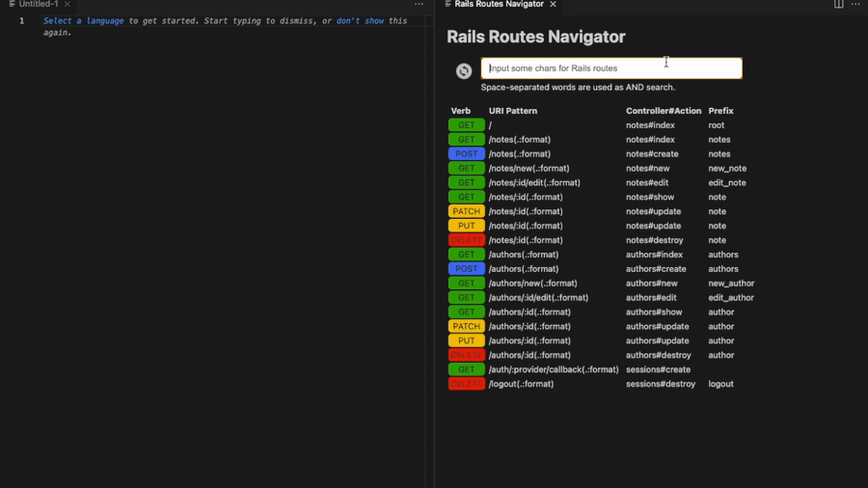Click the 'Controller#Action' column header
868x488 pixels.
(x=664, y=111)
